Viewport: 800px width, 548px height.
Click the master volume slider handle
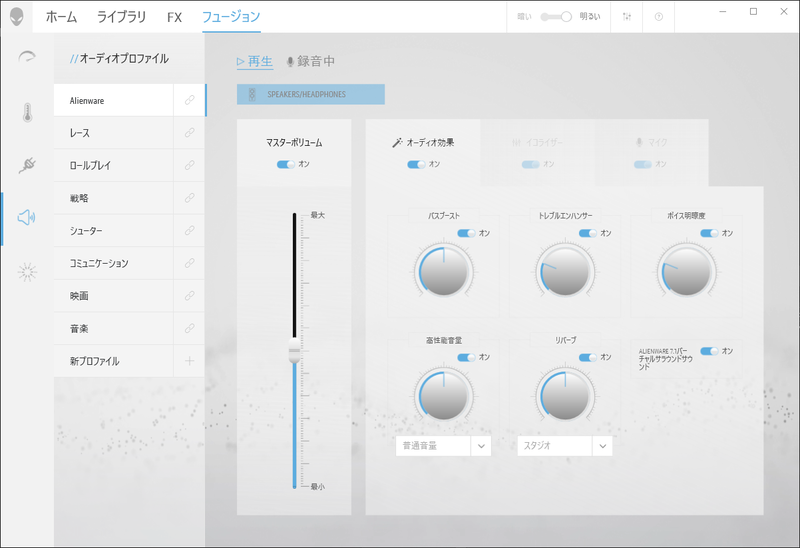click(294, 350)
